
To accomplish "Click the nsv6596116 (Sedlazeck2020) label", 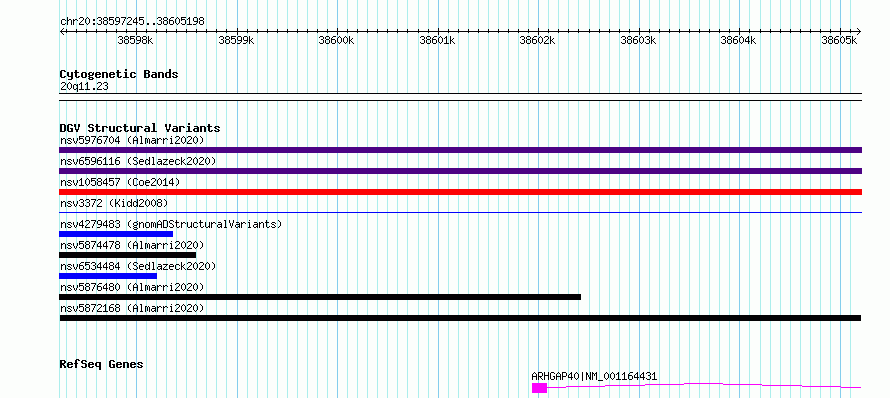I will click(x=138, y=161).
